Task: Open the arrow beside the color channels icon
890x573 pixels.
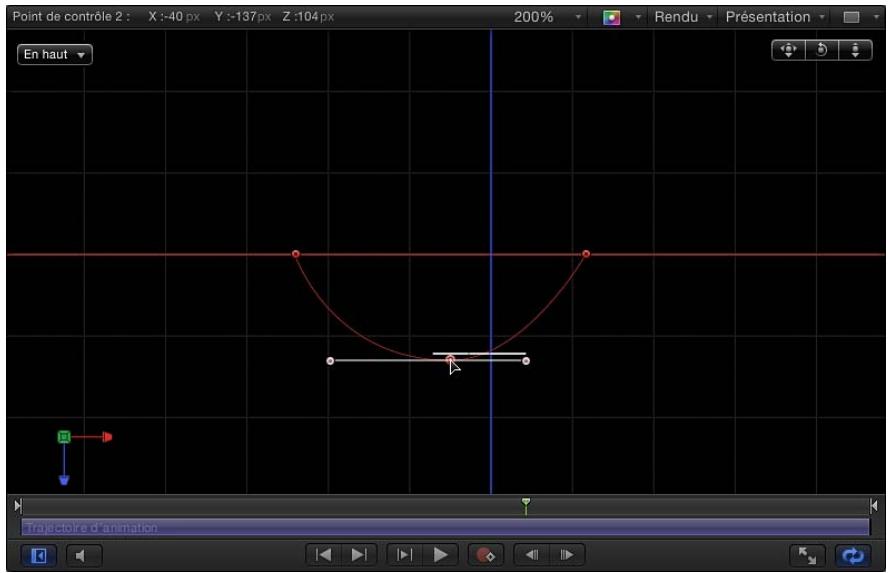Action: pyautogui.click(x=638, y=18)
